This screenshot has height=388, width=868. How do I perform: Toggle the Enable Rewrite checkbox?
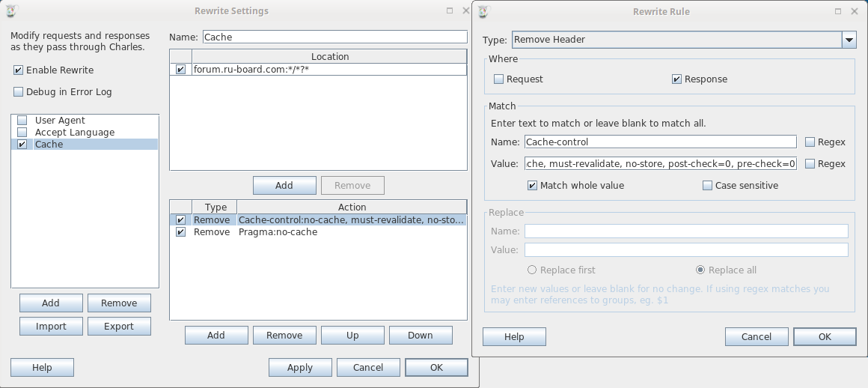(x=18, y=70)
